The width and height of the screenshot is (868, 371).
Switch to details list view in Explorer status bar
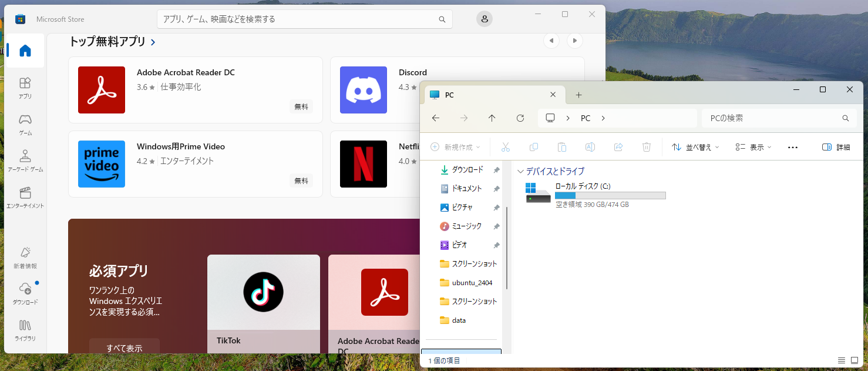pos(841,360)
